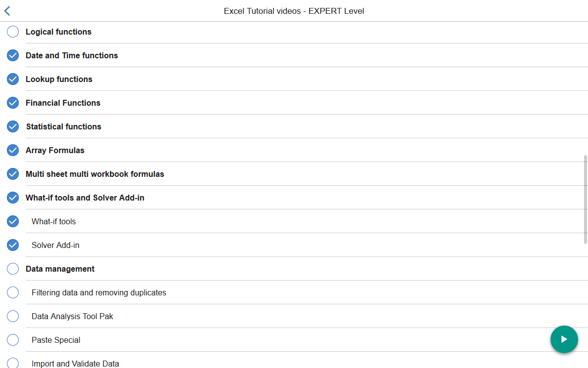Uncheck the Solver Add-in sub-item checkbox
The image size is (588, 368).
(13, 245)
